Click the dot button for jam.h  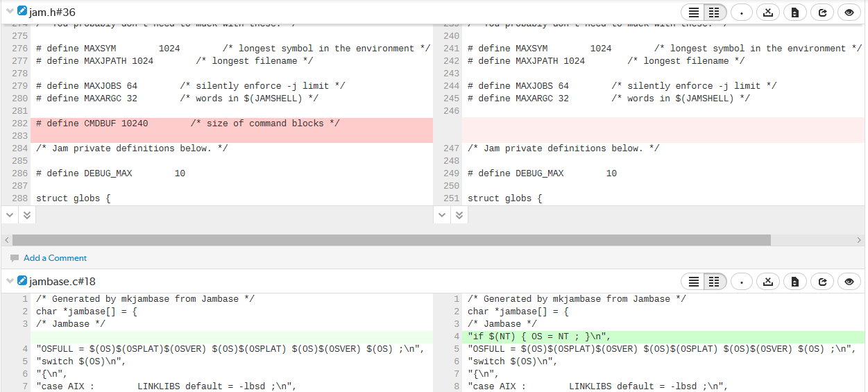tap(741, 12)
